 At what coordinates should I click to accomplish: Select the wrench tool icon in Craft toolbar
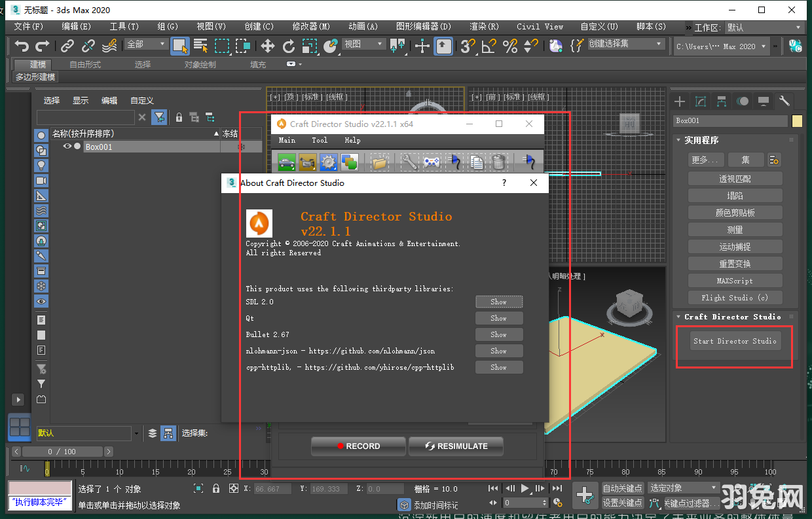tap(409, 162)
